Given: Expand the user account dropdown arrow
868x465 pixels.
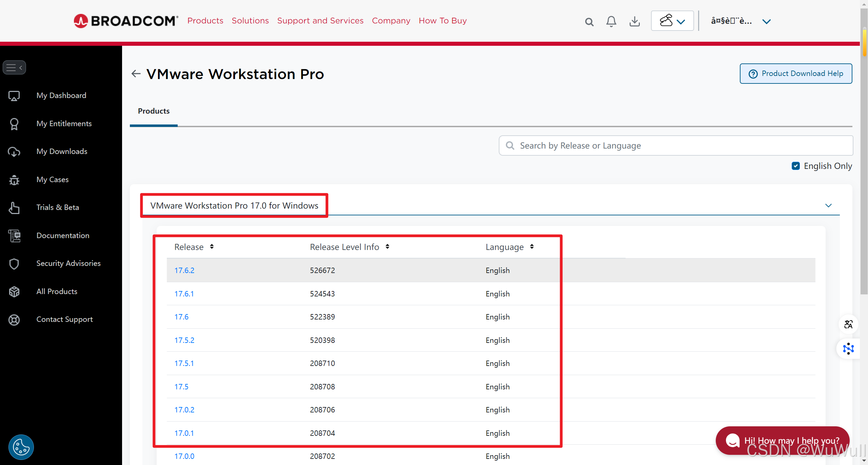Looking at the screenshot, I should 766,21.
